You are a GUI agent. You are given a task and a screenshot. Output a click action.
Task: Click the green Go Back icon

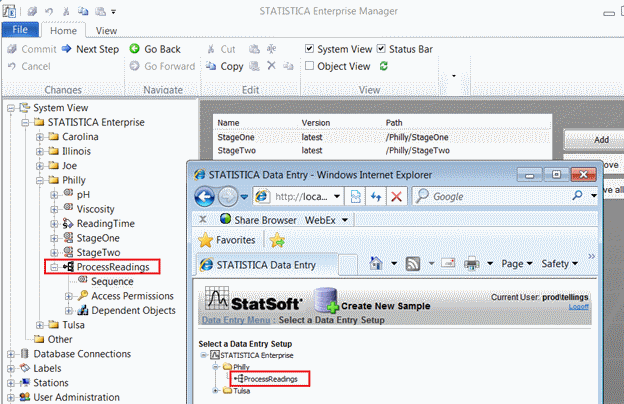pyautogui.click(x=135, y=49)
